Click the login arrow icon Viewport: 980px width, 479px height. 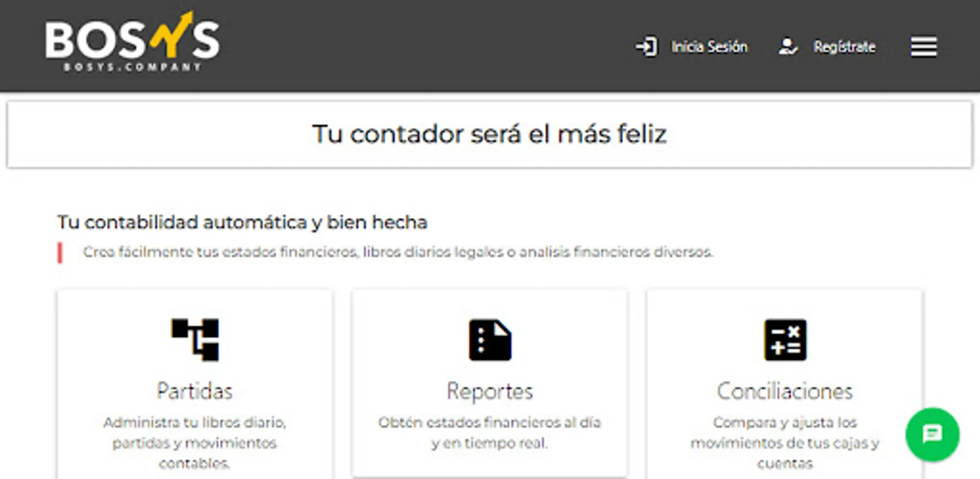647,47
